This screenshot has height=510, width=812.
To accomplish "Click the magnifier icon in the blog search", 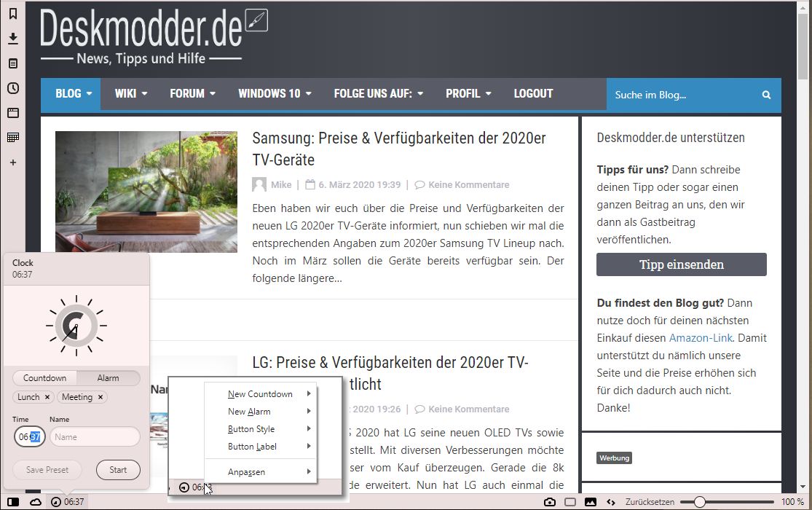I will coord(766,95).
